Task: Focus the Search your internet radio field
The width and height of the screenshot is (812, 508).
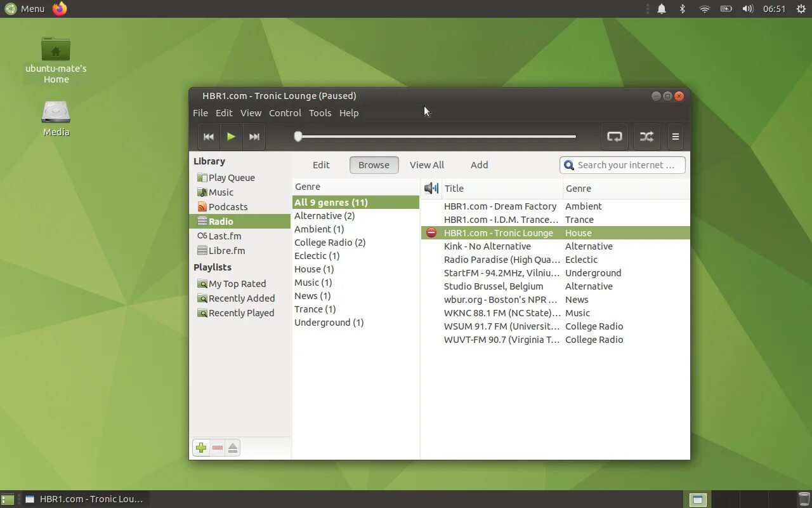Action: click(x=622, y=165)
